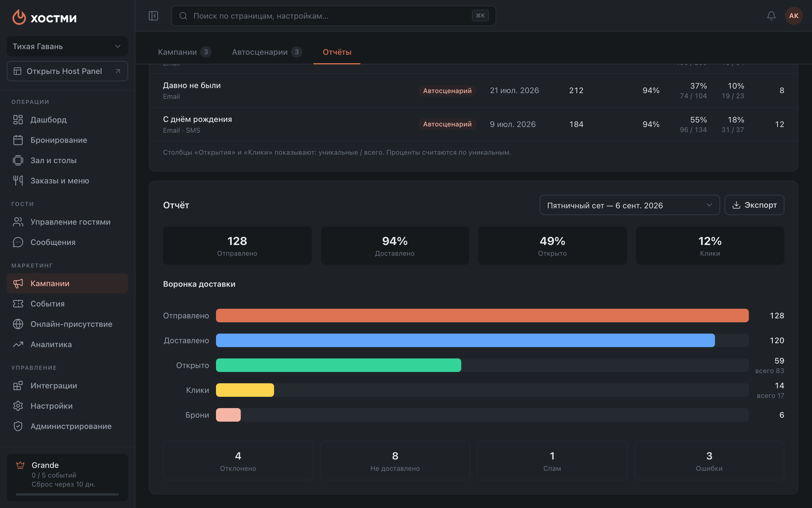Viewport: 812px width, 508px height.
Task: Click the Онлайн-присутствие globe icon
Action: [x=18, y=324]
